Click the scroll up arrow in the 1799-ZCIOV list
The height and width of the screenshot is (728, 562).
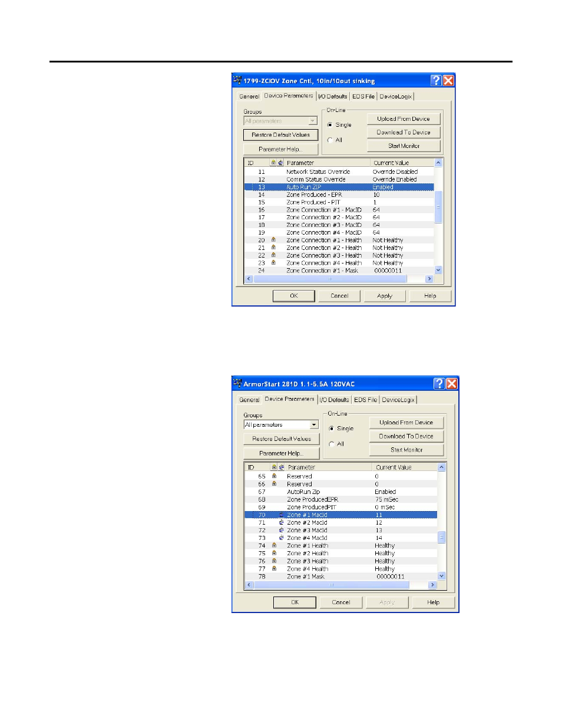tap(438, 163)
